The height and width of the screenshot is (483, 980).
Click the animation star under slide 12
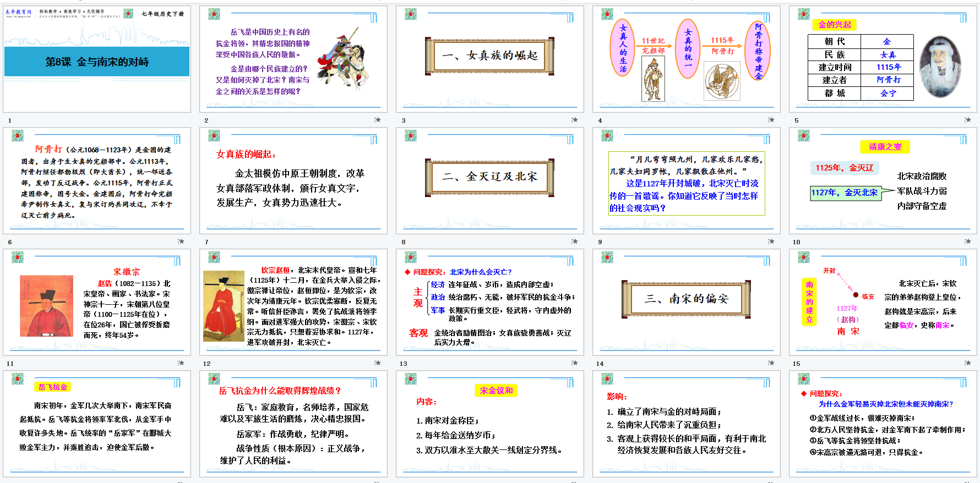[x=378, y=363]
